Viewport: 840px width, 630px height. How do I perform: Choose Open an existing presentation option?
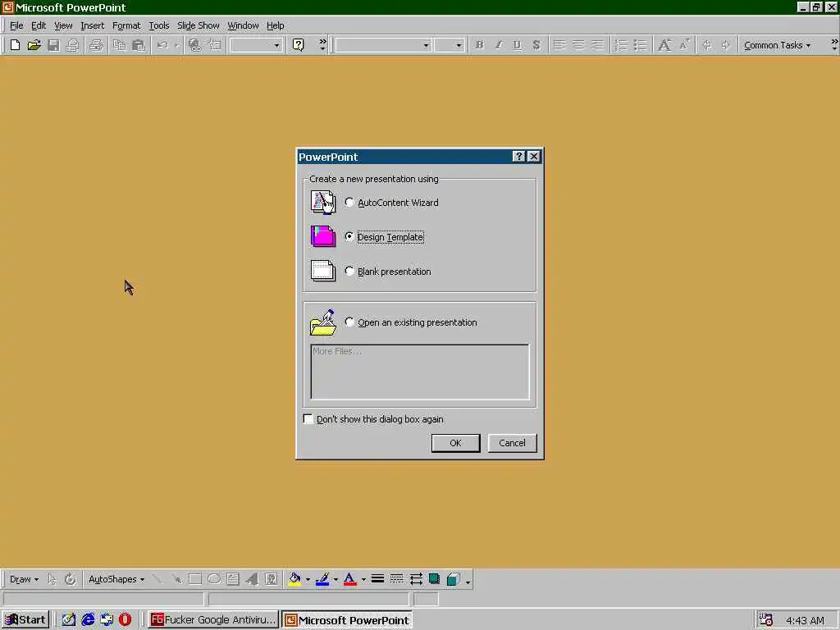(x=349, y=322)
